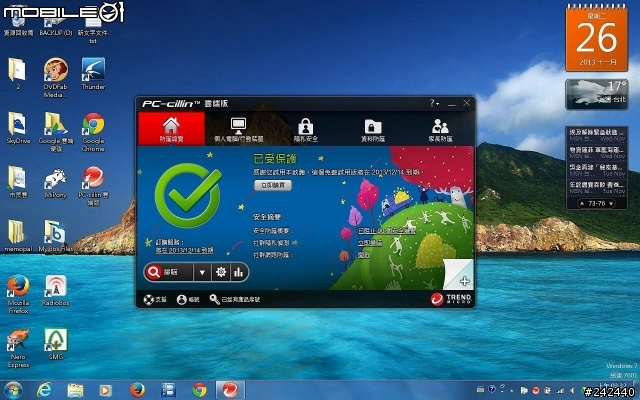Open Windows Explorer from the taskbar
Viewport: 640px width, 400px height.
(75, 391)
